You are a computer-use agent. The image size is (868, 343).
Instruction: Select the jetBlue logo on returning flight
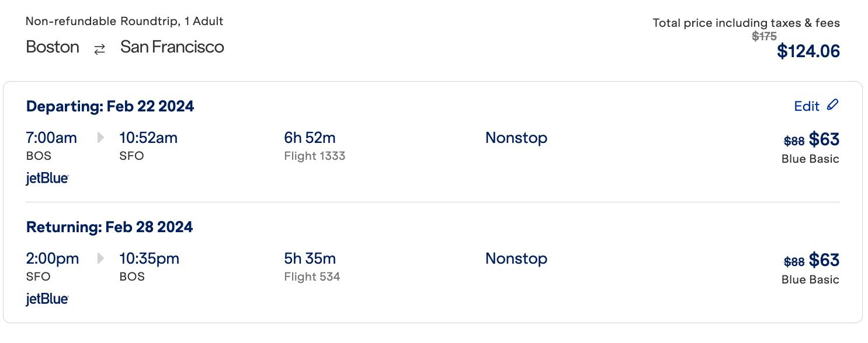click(x=47, y=299)
